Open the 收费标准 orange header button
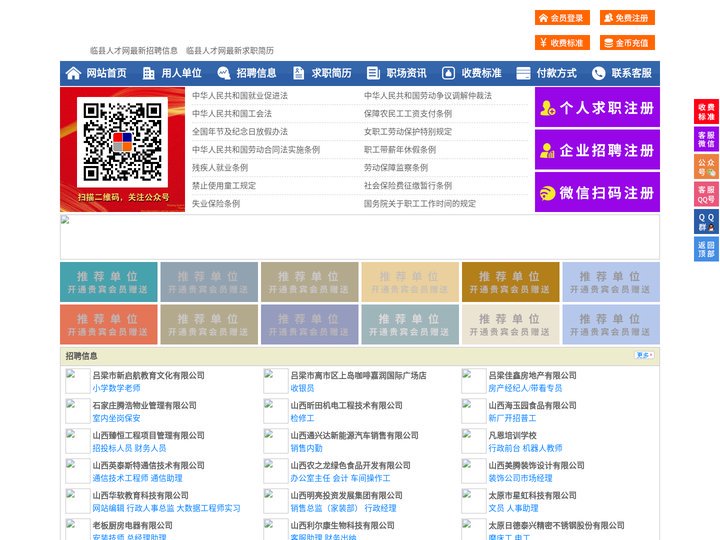Viewport: 720px width, 540px height. coord(562,43)
